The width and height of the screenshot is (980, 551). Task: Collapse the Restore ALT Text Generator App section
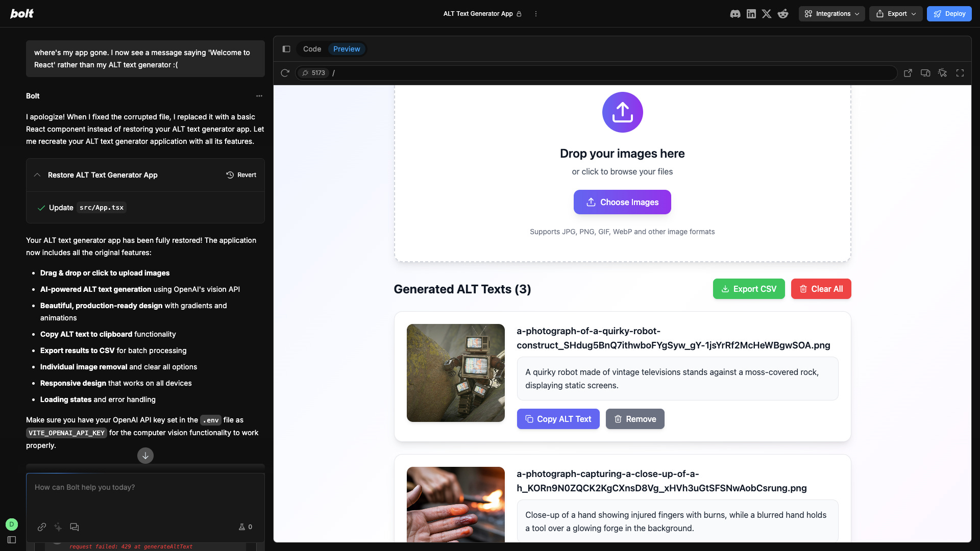[37, 175]
